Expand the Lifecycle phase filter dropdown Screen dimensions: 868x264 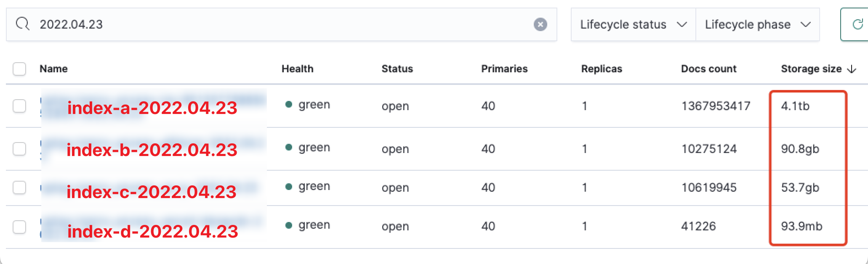757,24
